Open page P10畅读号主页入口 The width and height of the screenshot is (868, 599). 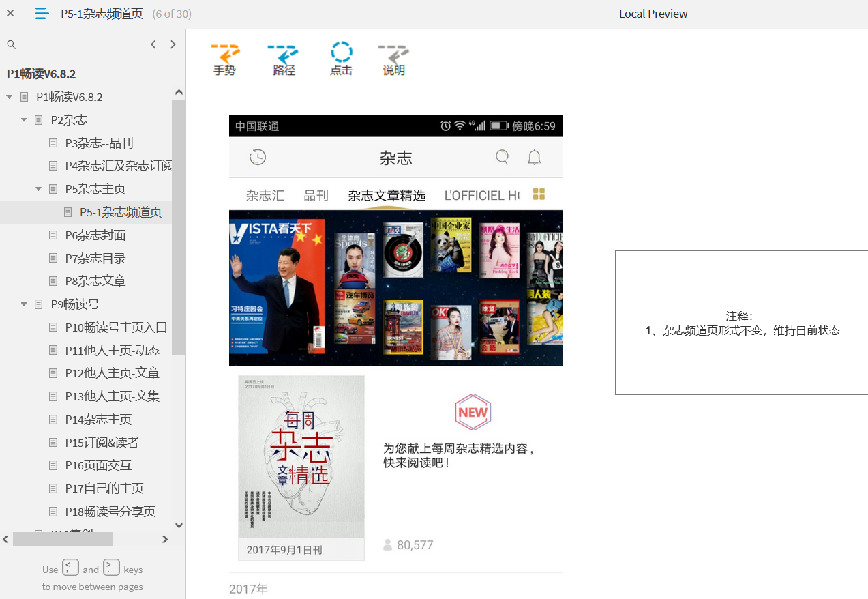click(116, 327)
